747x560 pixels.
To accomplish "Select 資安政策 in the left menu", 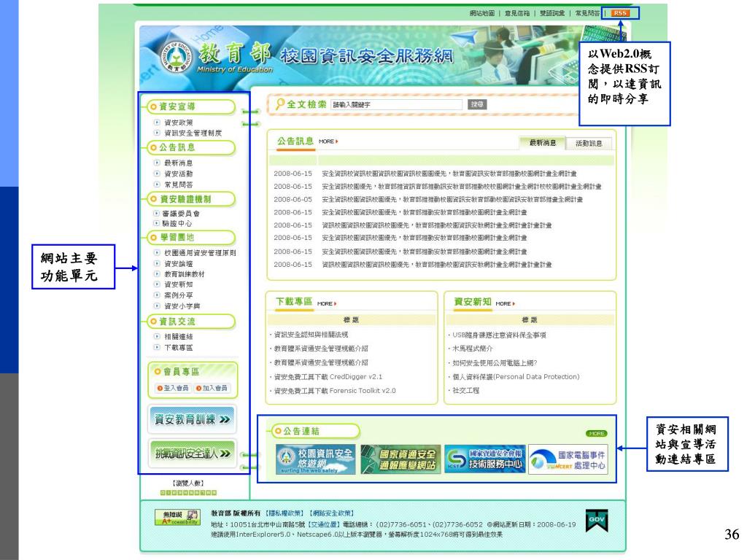I will coord(179,122).
